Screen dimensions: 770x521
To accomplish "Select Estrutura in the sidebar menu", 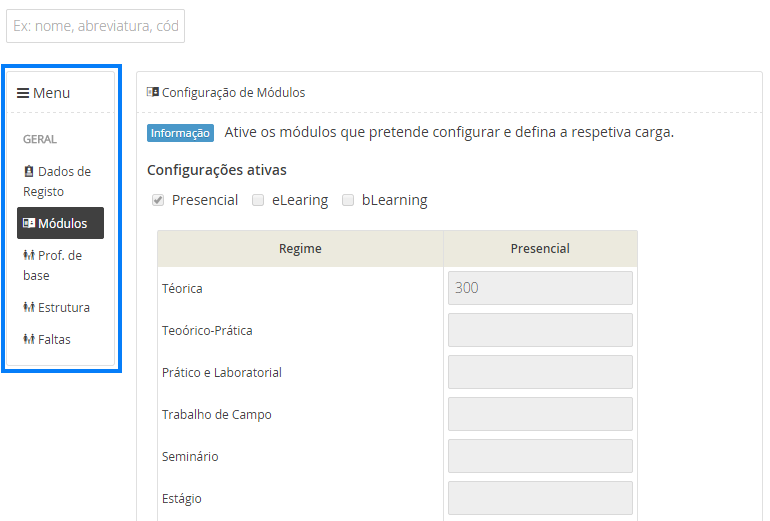I will (64, 307).
